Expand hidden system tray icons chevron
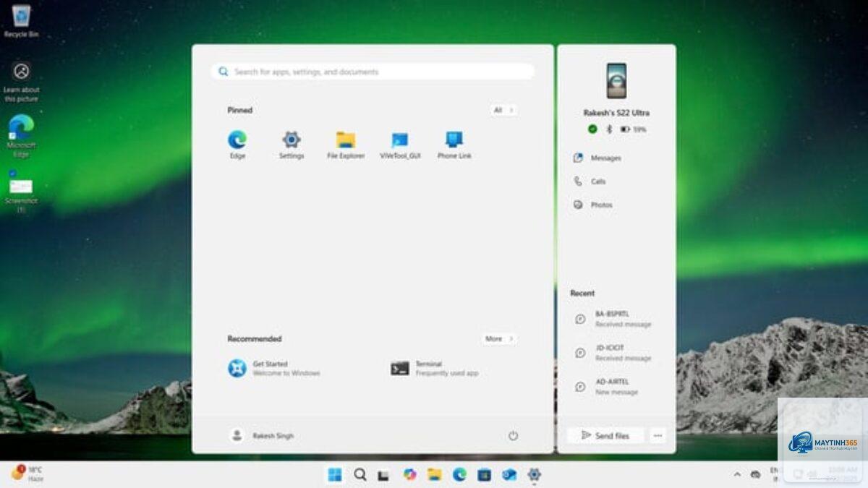868x488 pixels. click(x=737, y=474)
